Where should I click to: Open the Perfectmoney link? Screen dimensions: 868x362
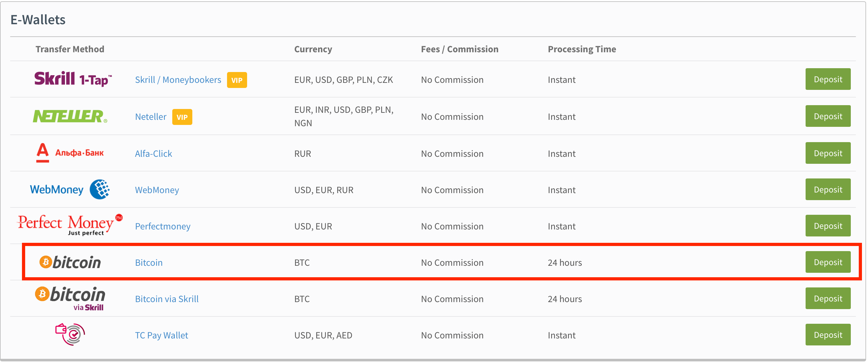coord(162,226)
